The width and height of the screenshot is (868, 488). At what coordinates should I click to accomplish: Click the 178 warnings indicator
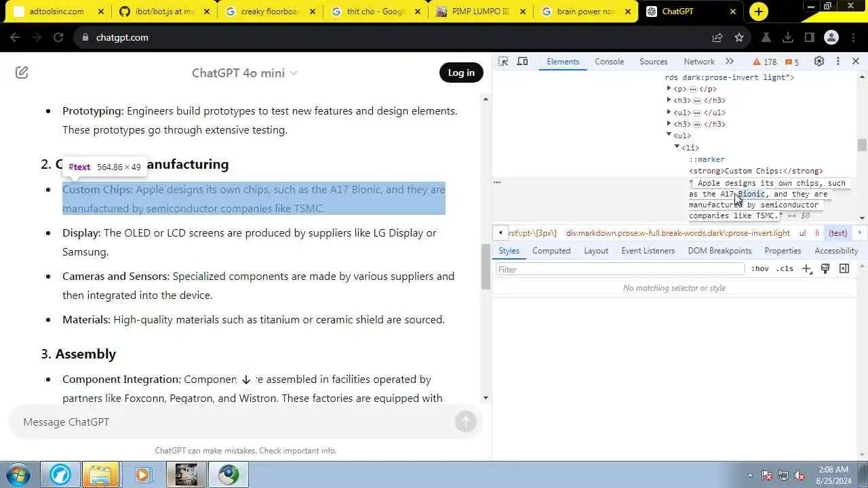(765, 62)
